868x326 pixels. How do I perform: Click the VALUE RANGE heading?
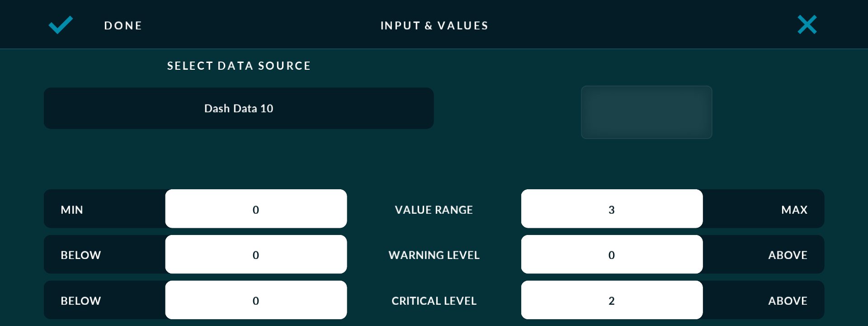point(434,210)
